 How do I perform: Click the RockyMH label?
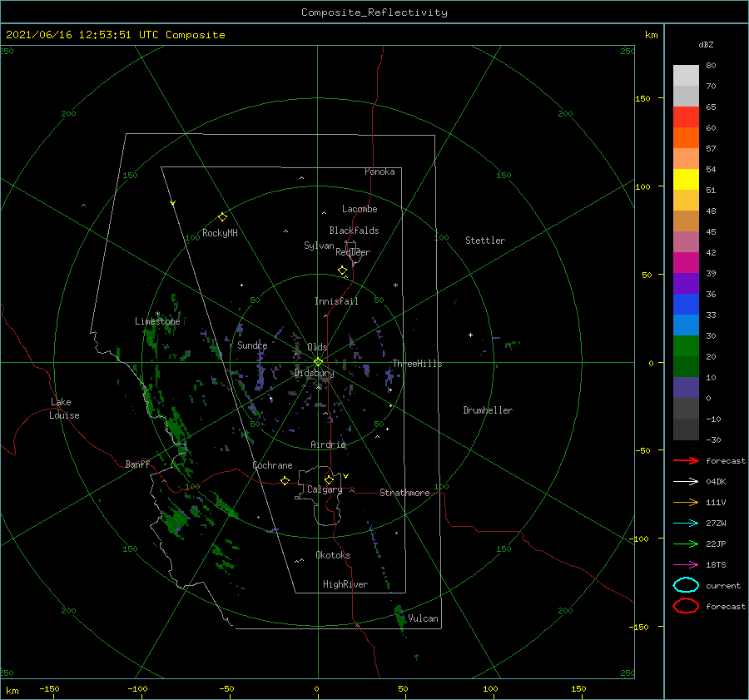click(220, 233)
